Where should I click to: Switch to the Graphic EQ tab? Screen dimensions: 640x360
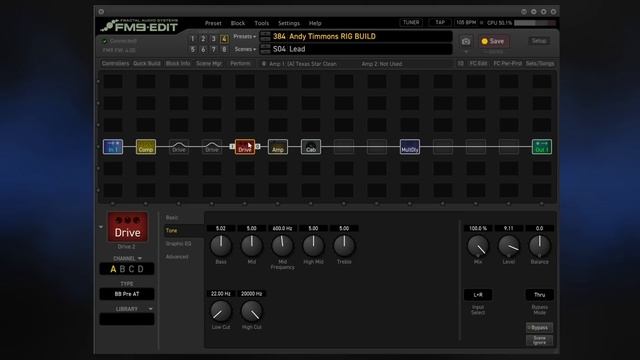coord(178,244)
